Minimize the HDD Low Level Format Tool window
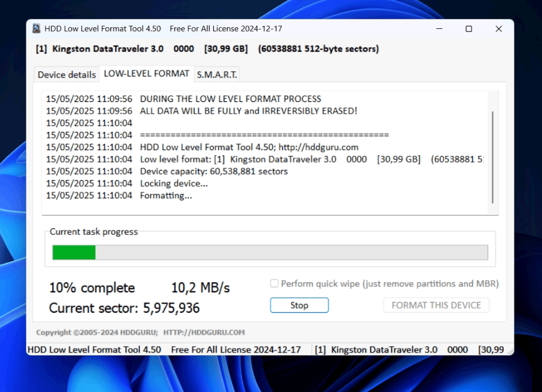Viewport: 542px width, 392px height. 439,29
